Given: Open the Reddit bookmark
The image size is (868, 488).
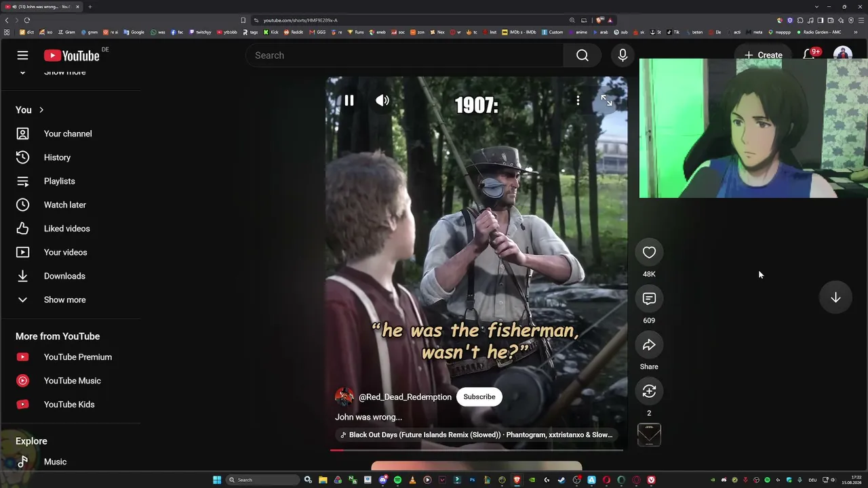Looking at the screenshot, I should (294, 32).
